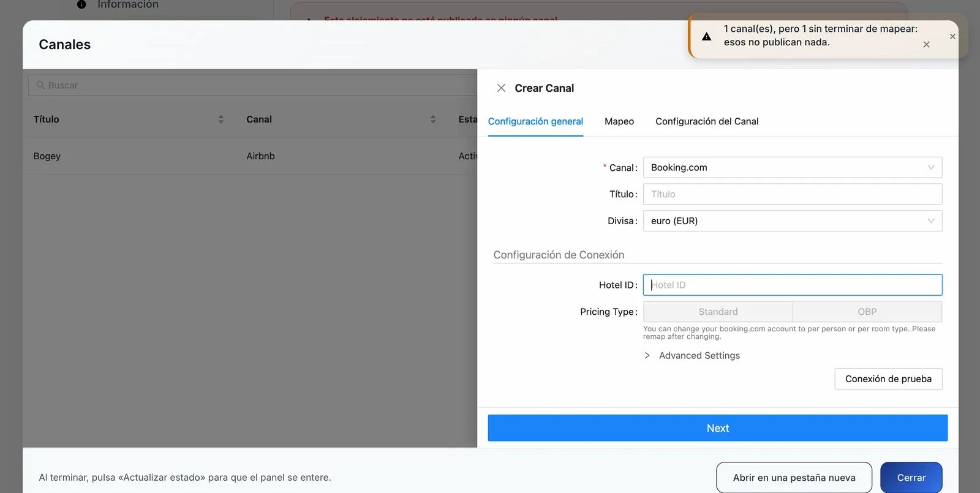Open the Canal dropdown showing Booking.com

(x=793, y=168)
